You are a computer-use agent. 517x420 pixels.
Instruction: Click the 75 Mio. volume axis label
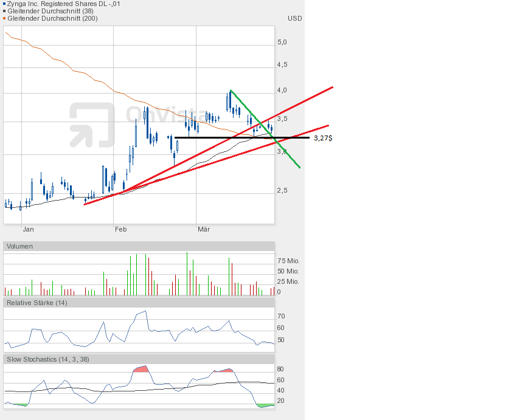click(288, 261)
